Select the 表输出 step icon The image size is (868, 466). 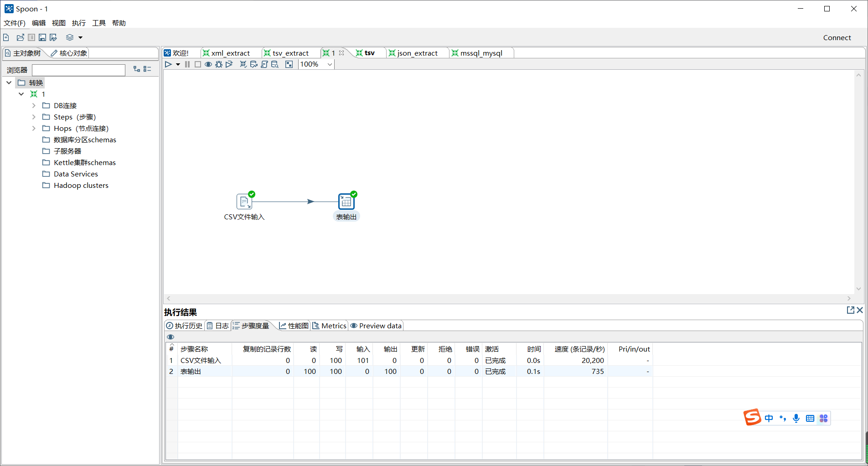pyautogui.click(x=346, y=202)
